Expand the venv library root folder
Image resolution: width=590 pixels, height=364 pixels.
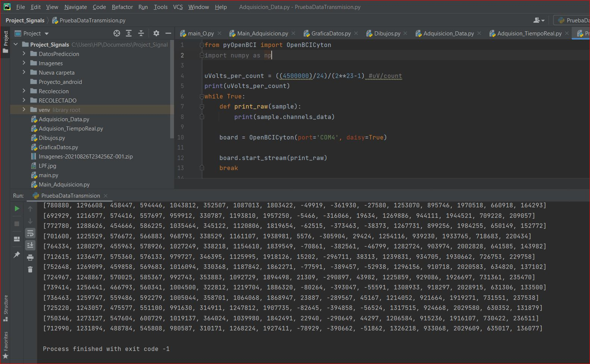tap(24, 110)
